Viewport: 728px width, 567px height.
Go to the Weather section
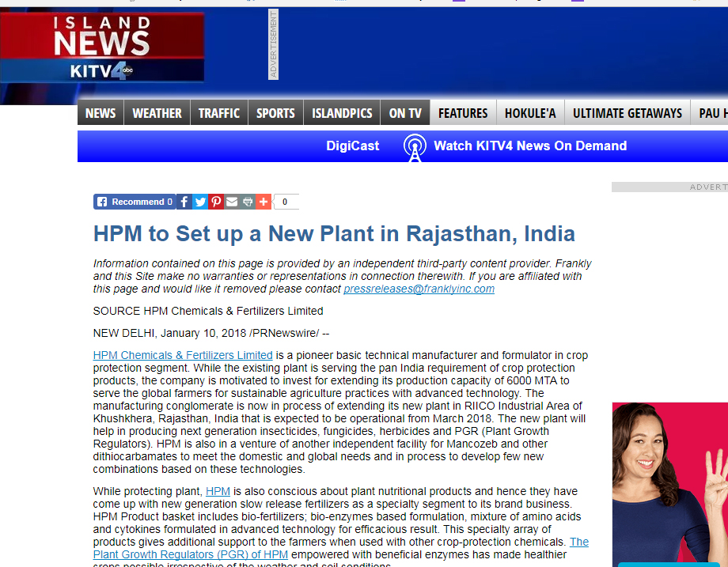tap(157, 113)
